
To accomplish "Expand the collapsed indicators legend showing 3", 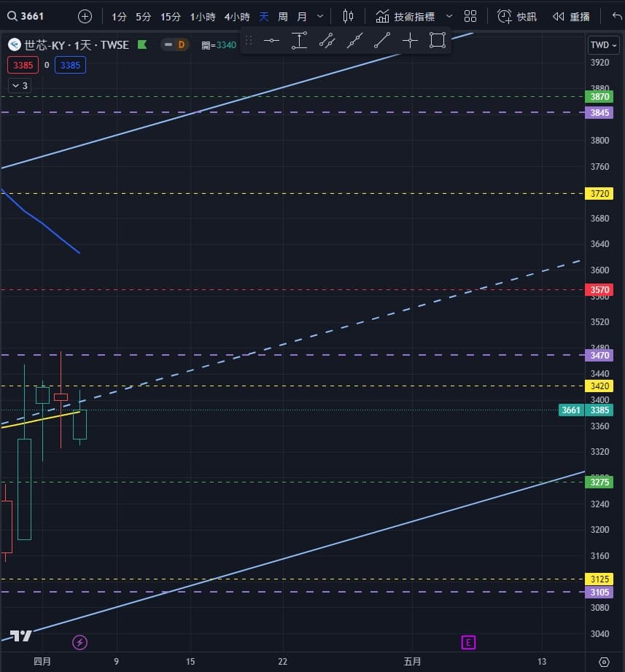I will 20,86.
